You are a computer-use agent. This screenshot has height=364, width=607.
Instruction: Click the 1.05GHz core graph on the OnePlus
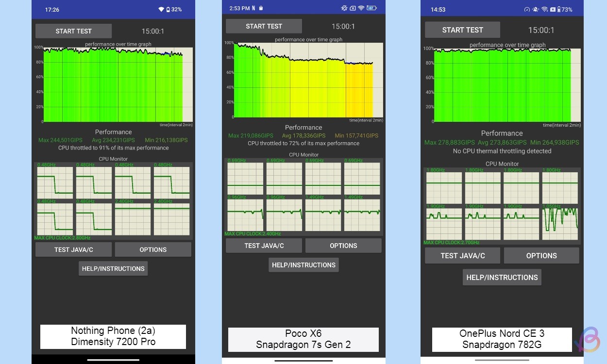pyautogui.click(x=560, y=224)
